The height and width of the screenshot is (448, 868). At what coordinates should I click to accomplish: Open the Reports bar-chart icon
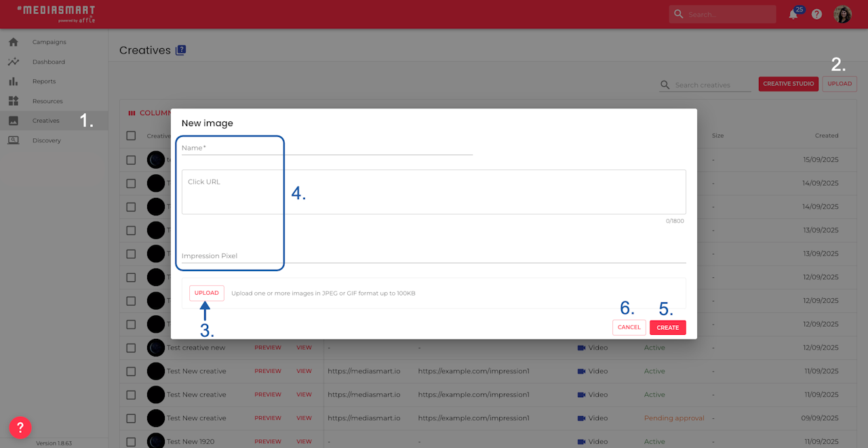pos(14,81)
